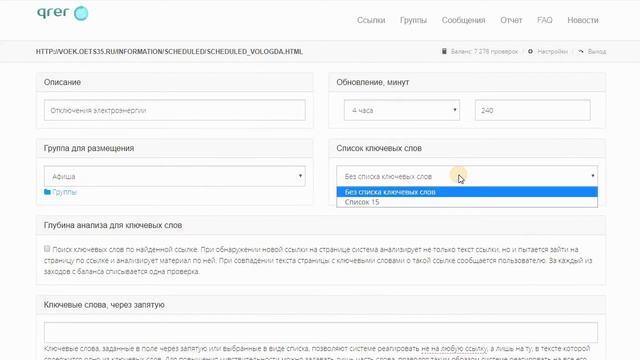Open the Группы navigation item
Viewport: 640px width, 360px height.
point(413,20)
